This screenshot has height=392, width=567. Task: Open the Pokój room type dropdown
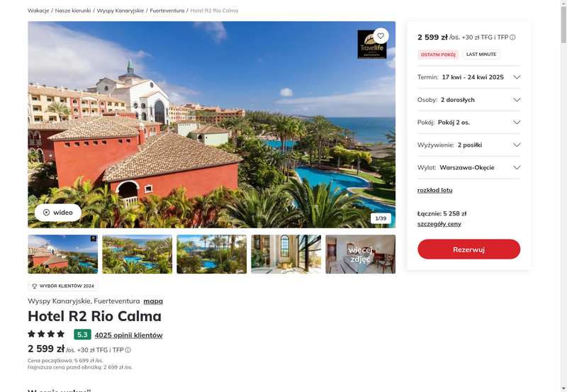pos(468,122)
